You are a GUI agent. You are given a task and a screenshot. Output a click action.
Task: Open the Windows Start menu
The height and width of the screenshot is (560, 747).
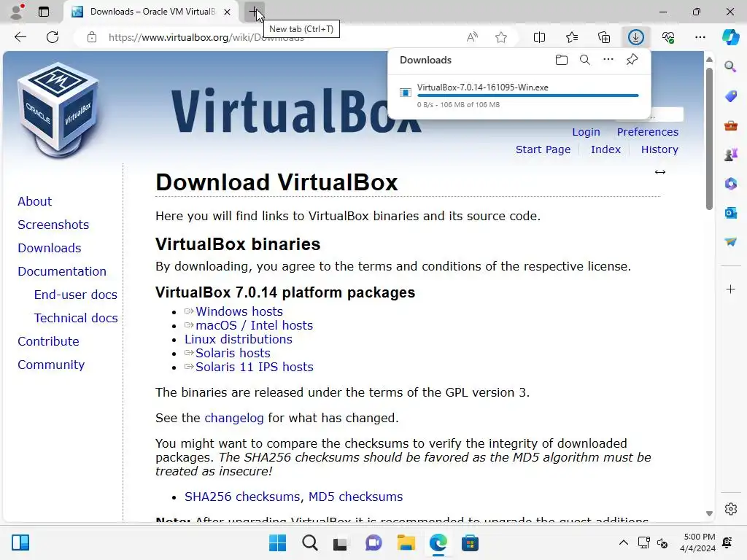[278, 542]
